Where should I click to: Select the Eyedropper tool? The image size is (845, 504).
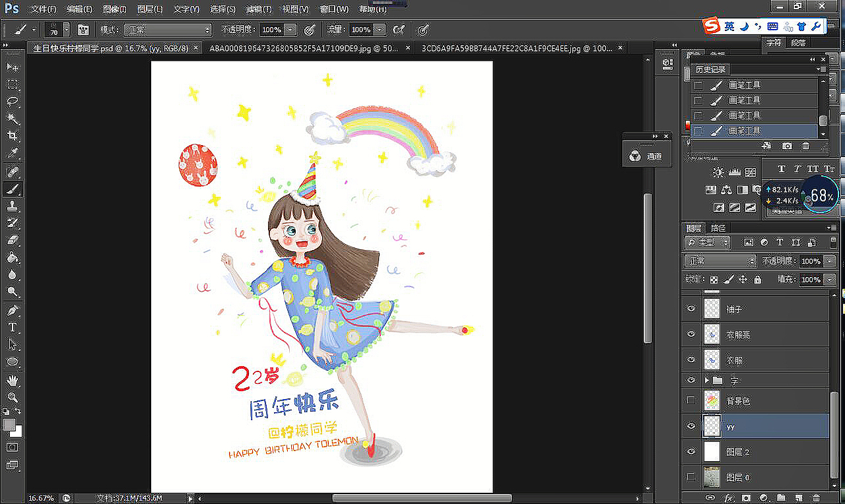[13, 153]
